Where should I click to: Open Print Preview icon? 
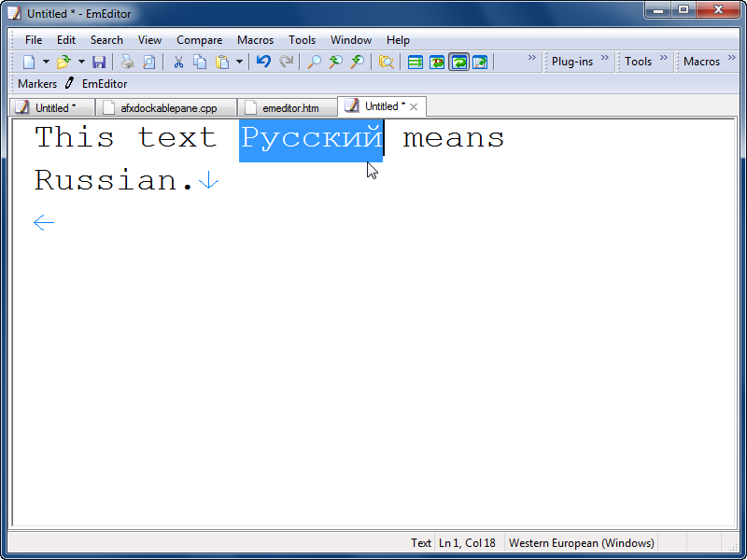tap(149, 62)
